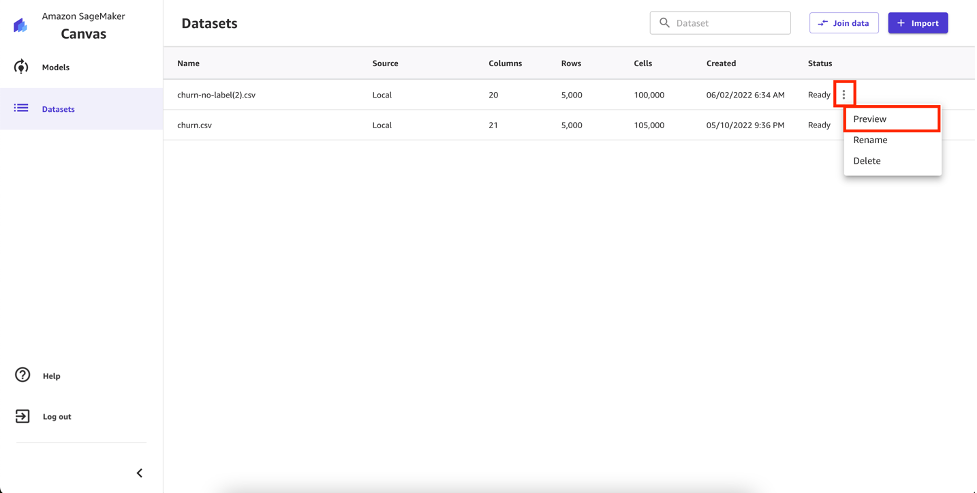This screenshot has height=493, width=977.
Task: Sort by the Name column header
Action: [x=188, y=63]
